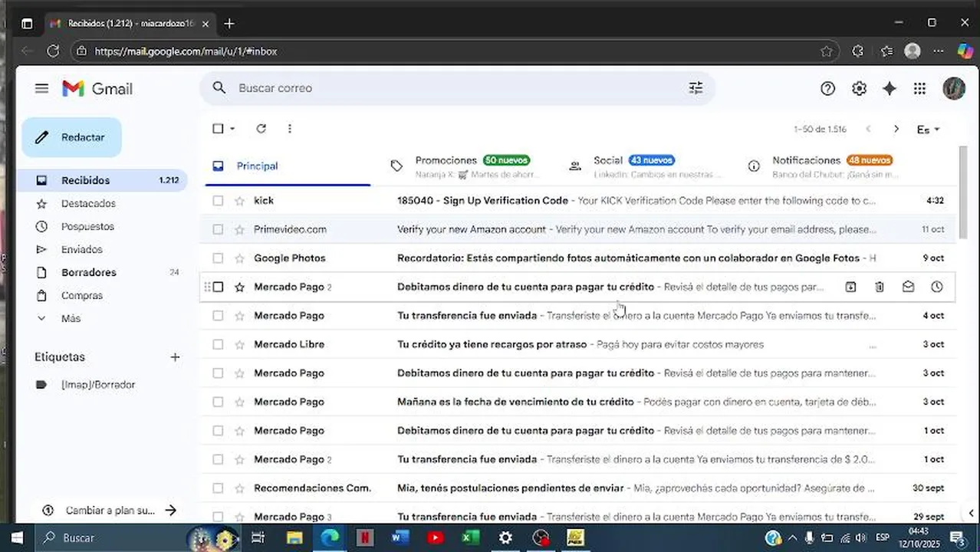Snooze the hovered Mercado Pago email
Screen dimensions: 980x552
[936, 287]
